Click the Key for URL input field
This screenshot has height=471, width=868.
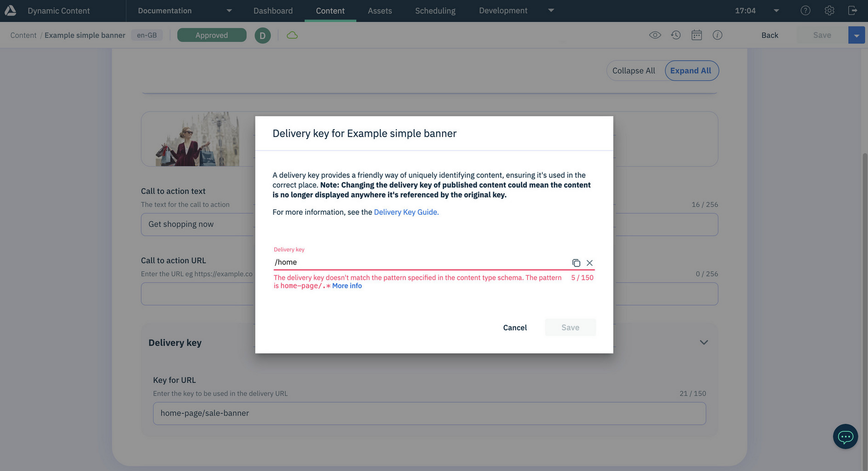[x=429, y=413]
